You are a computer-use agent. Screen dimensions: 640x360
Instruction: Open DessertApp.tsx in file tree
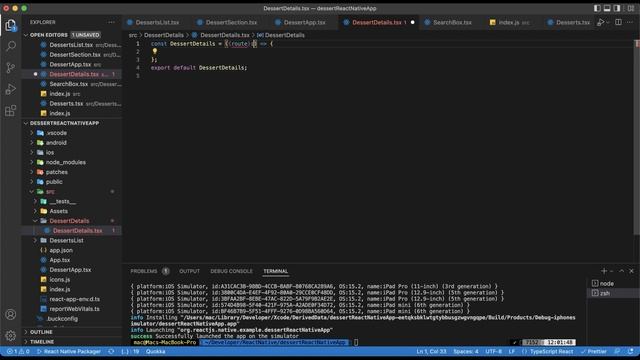coord(70,270)
